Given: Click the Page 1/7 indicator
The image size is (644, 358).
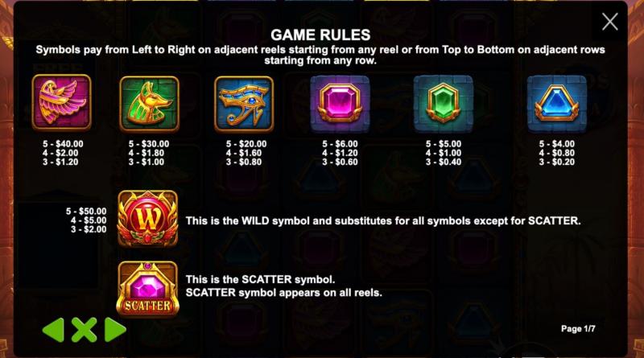Looking at the screenshot, I should point(578,329).
